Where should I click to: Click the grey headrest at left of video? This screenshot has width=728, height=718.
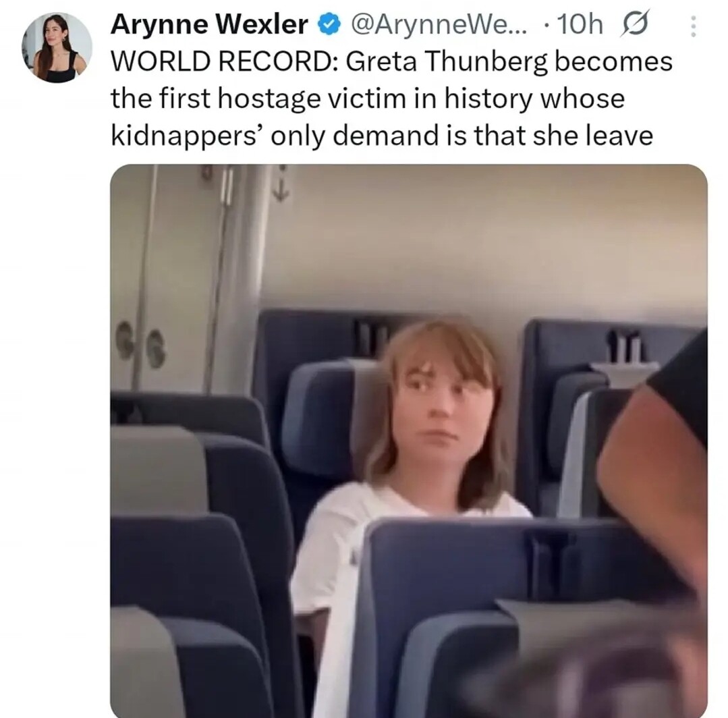pyautogui.click(x=159, y=470)
